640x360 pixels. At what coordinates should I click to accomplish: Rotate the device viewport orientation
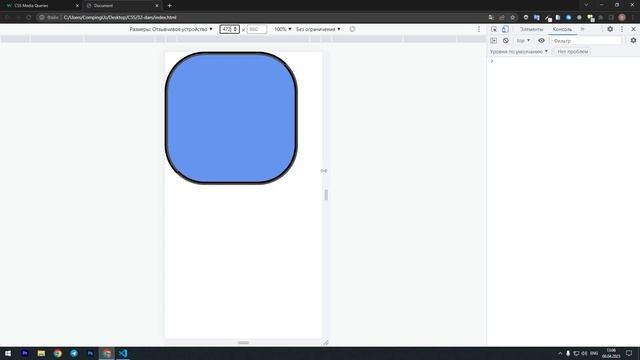click(352, 29)
